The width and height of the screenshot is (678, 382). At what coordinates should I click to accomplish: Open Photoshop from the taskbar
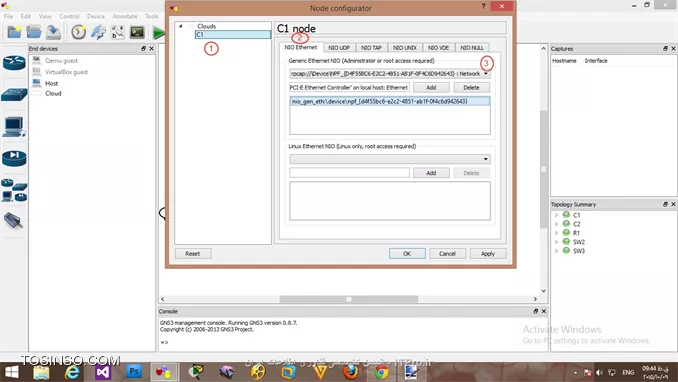(x=134, y=372)
